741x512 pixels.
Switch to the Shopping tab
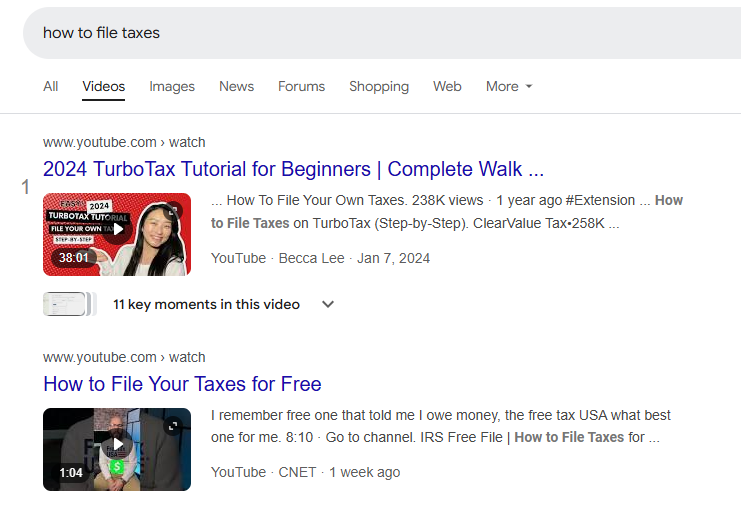tap(379, 87)
